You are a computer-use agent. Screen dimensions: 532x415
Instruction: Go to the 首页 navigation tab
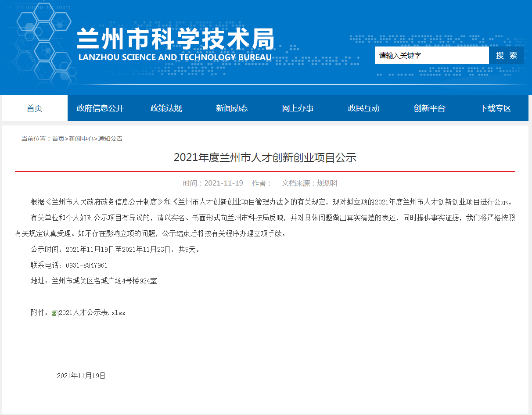[x=35, y=108]
